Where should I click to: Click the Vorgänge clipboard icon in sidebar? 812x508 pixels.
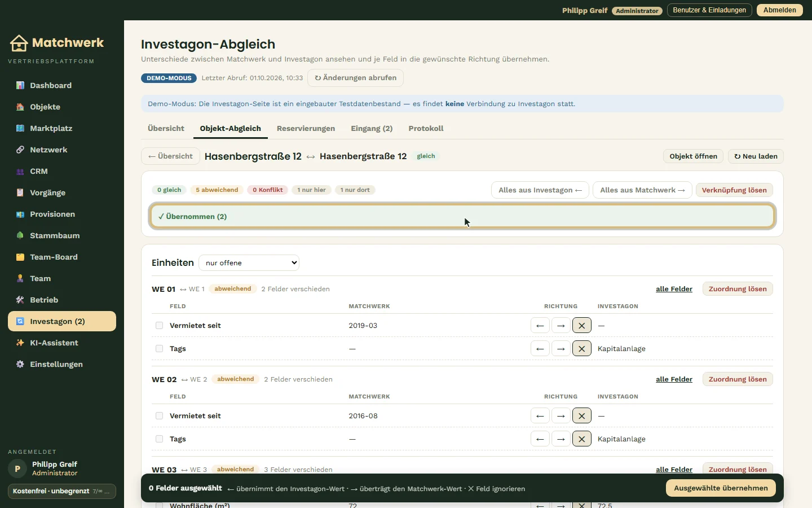(20, 192)
